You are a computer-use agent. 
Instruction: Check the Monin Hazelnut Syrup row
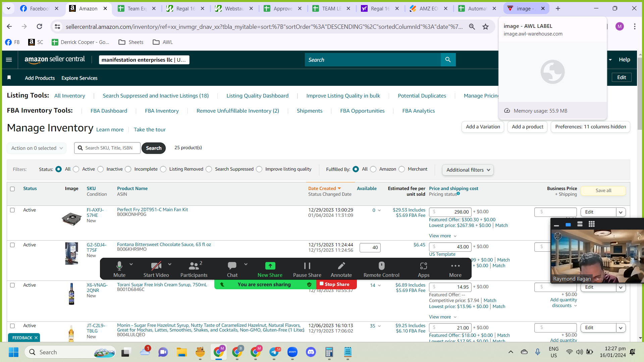tap(12, 326)
